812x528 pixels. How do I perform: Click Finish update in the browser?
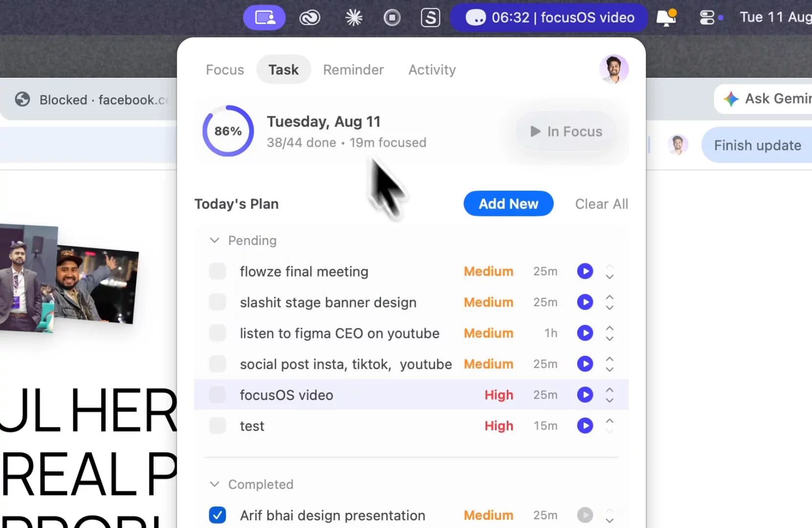tap(757, 145)
